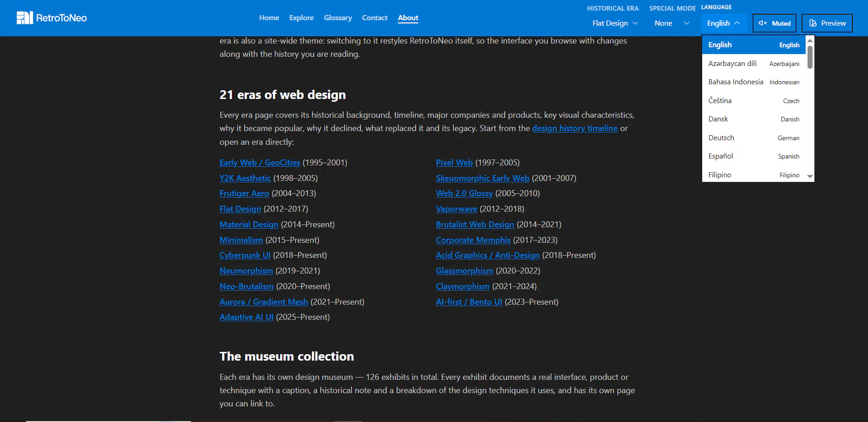Screen dimensions: 868x422
Task: Open the Neo-Brutalism era link
Action: pyautogui.click(x=246, y=286)
